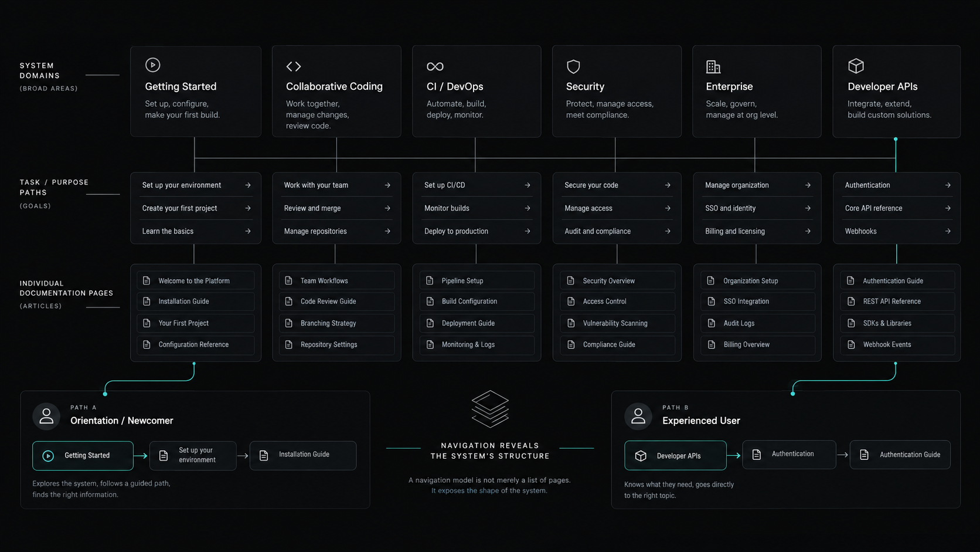The width and height of the screenshot is (980, 552).
Task: Click arrow next to Core API reference
Action: pyautogui.click(x=948, y=208)
